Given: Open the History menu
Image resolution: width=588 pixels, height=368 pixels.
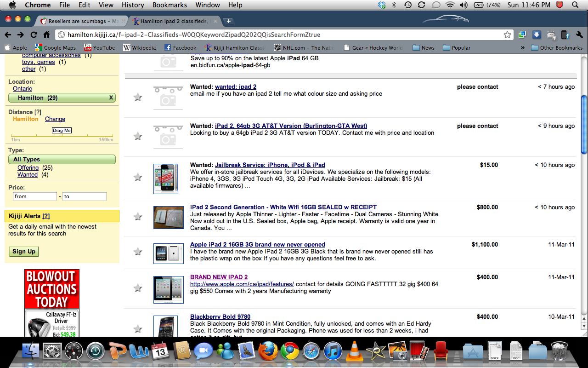Looking at the screenshot, I should [133, 5].
